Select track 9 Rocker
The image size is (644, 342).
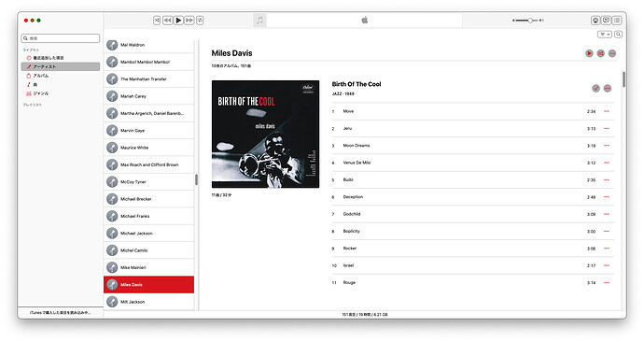(473, 249)
